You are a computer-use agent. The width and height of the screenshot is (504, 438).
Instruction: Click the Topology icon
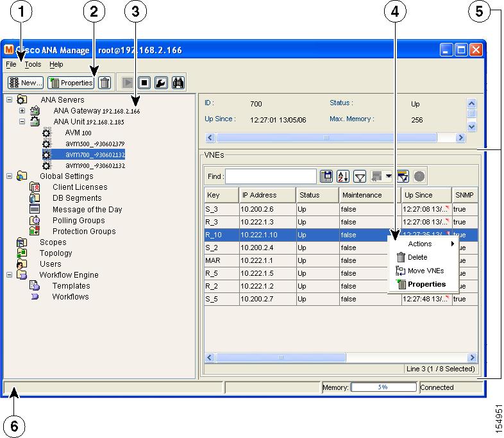22,253
